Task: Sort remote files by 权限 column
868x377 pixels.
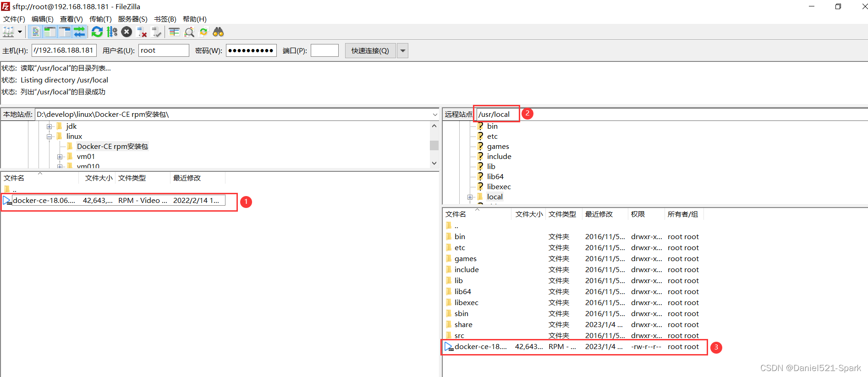Action: tap(646, 214)
